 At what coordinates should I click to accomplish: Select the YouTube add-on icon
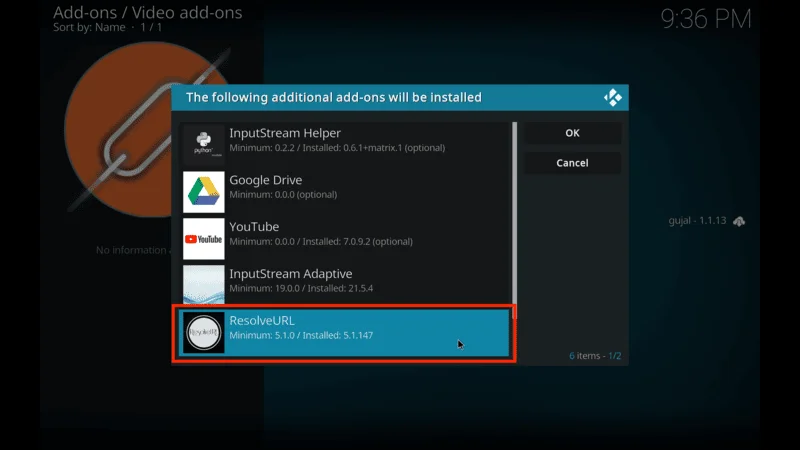204,239
